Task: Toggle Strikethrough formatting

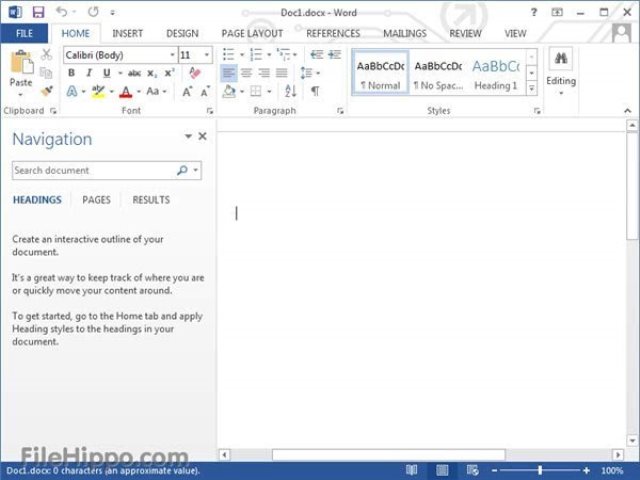Action: click(x=134, y=73)
